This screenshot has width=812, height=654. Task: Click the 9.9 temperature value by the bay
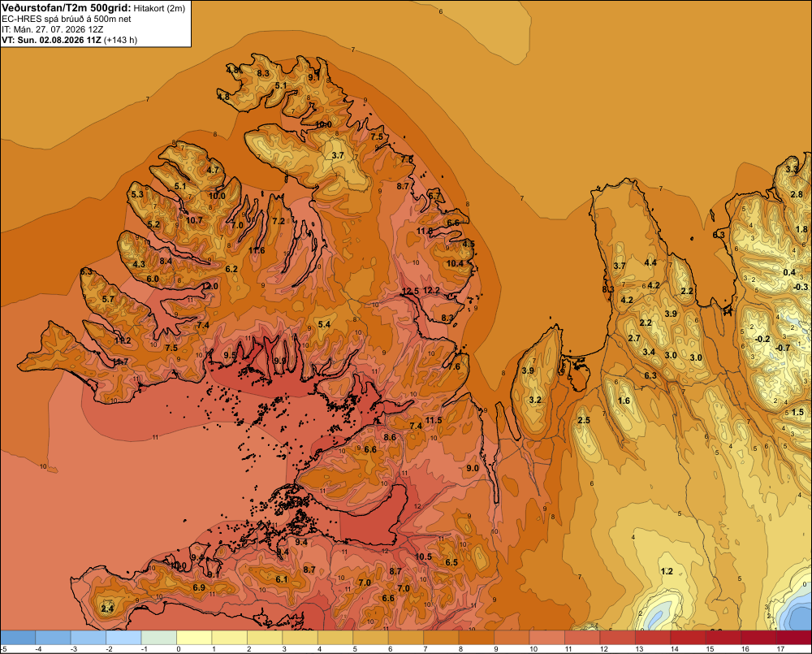click(279, 361)
